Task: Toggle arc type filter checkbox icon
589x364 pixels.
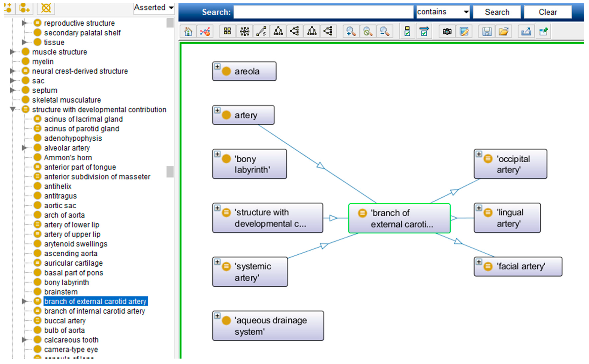Action: 424,32
